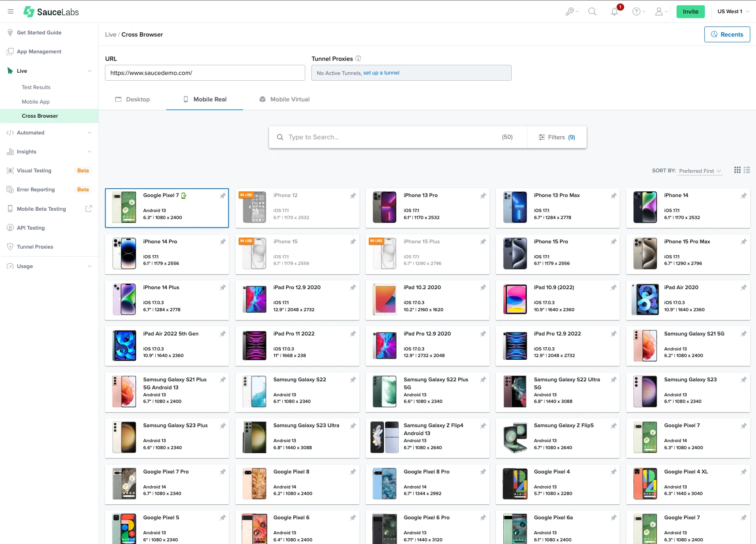The width and height of the screenshot is (756, 544).
Task: Select Cross Browser in the sidebar
Action: click(x=49, y=116)
